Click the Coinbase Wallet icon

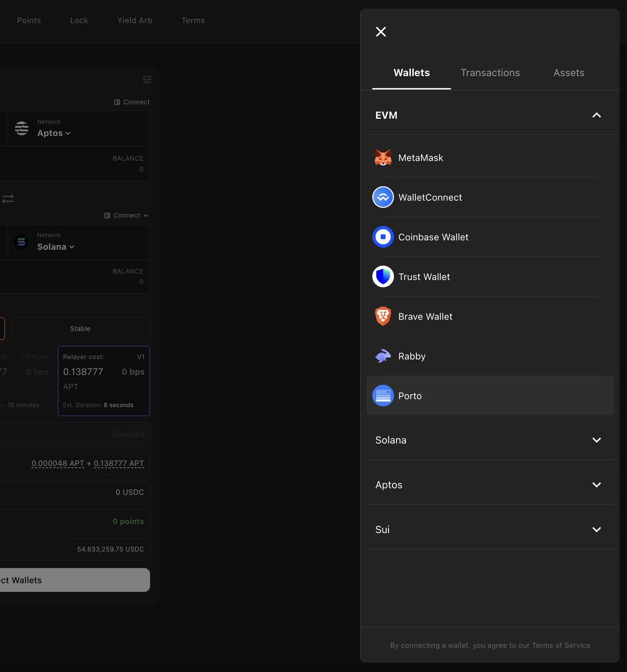tap(383, 237)
